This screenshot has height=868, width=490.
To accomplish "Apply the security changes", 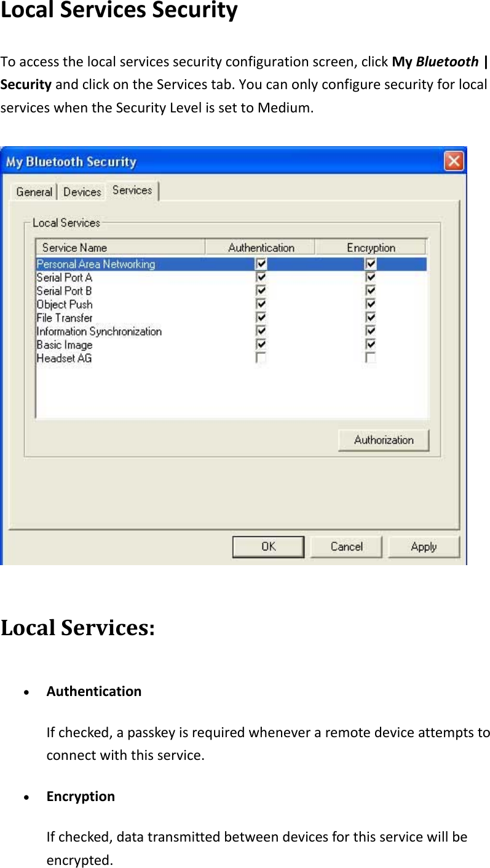I will pos(424,547).
